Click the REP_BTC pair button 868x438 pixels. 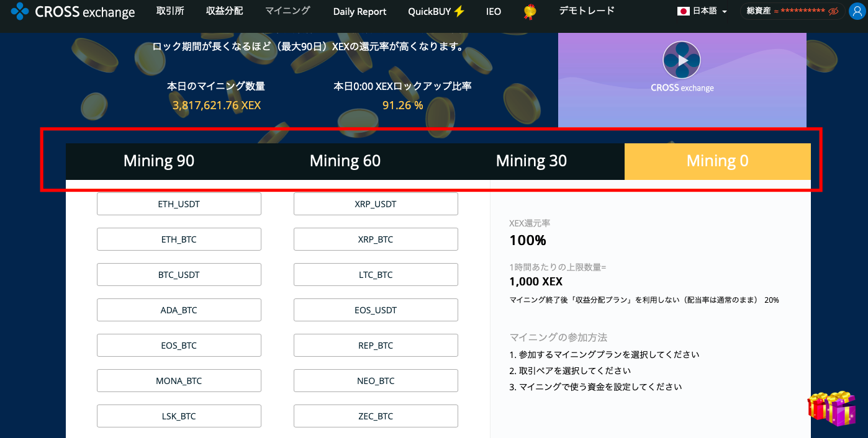[x=376, y=345]
